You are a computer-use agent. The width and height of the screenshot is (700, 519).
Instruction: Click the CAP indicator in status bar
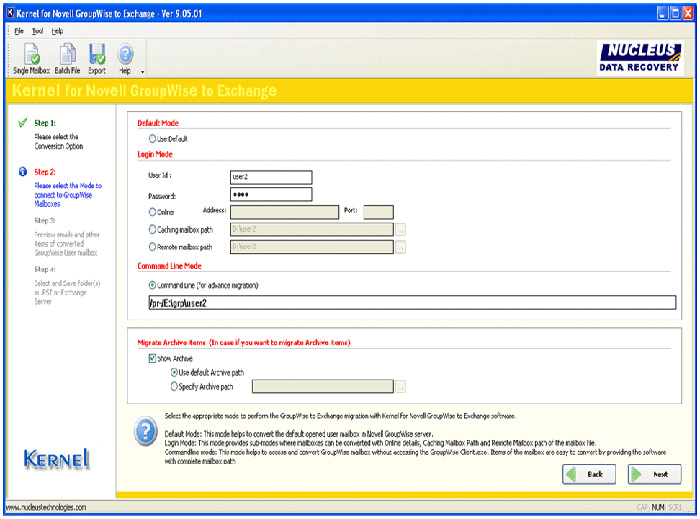[x=642, y=507]
